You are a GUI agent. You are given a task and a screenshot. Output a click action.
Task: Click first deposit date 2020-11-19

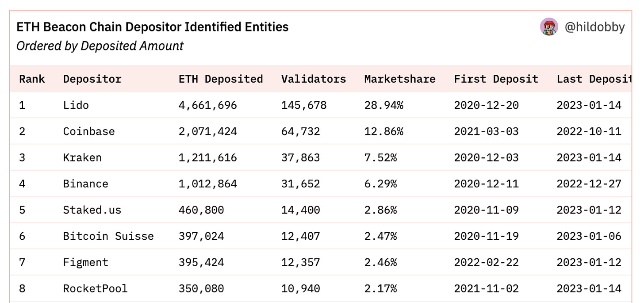pyautogui.click(x=486, y=236)
